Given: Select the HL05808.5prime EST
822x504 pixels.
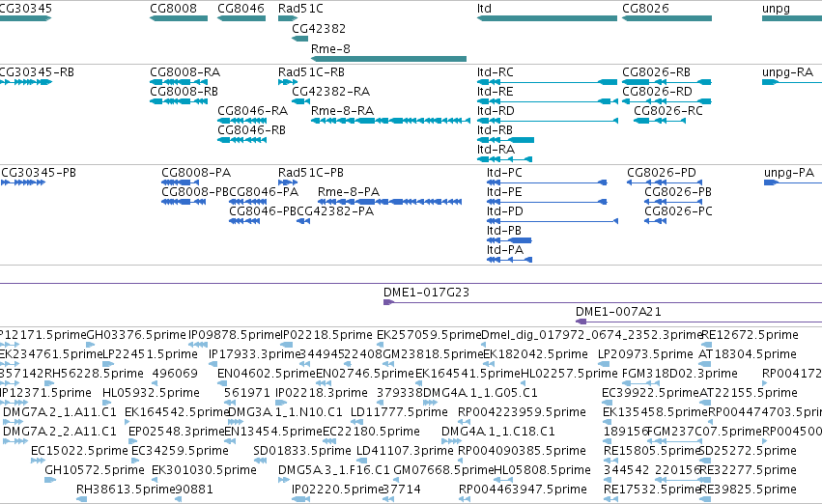Looking at the screenshot, I should [503, 481].
